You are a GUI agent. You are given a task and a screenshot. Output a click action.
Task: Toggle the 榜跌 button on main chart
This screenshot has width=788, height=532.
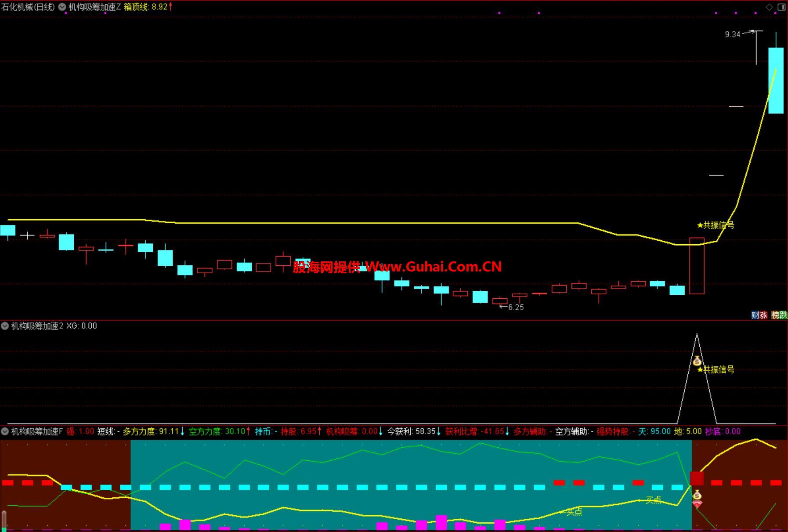coord(779,315)
